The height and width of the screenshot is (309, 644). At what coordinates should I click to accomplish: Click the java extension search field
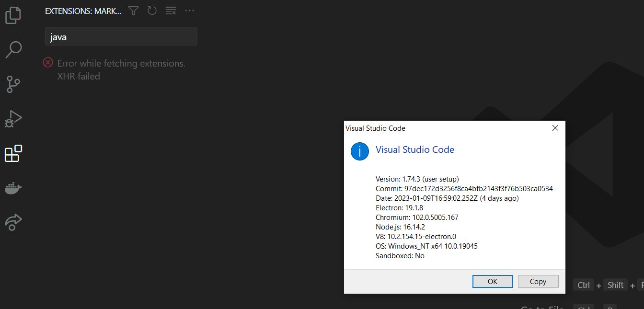(121, 36)
